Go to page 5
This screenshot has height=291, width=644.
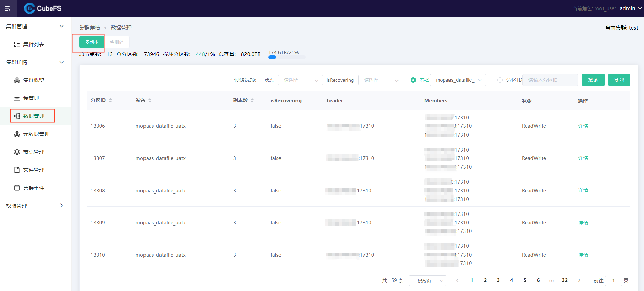[525, 280]
